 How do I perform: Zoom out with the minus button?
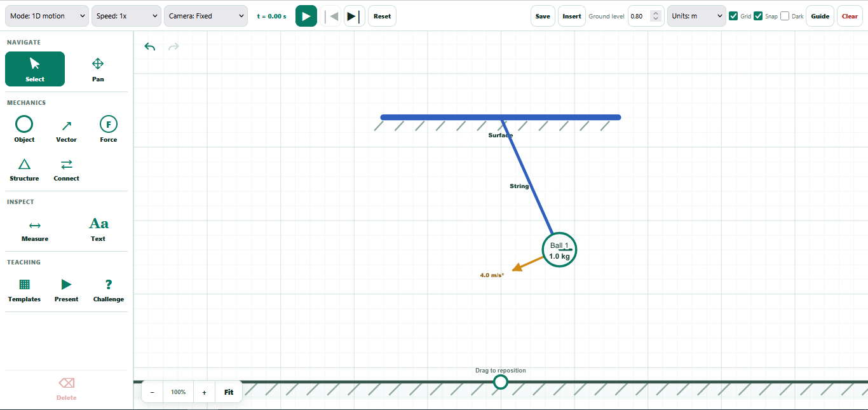(152, 392)
